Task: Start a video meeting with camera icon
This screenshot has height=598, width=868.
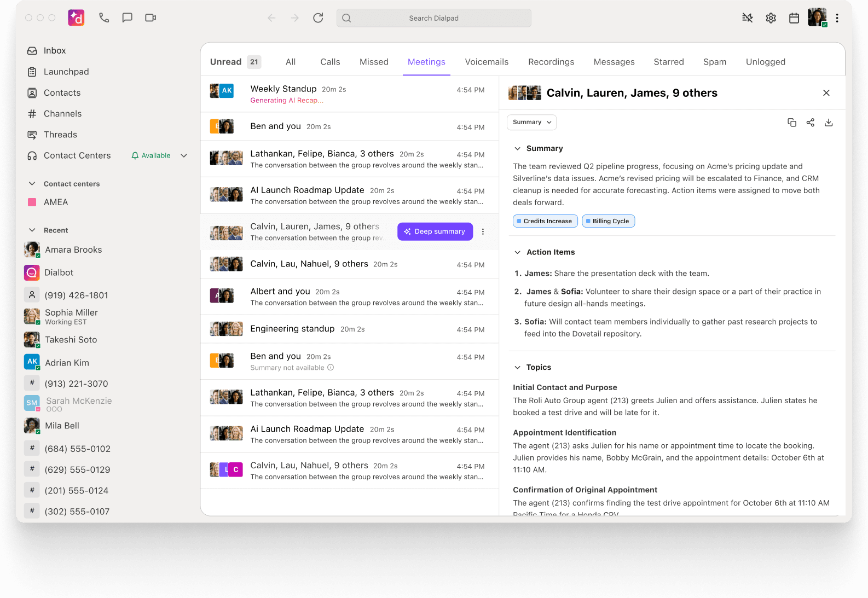Action: pyautogui.click(x=151, y=18)
